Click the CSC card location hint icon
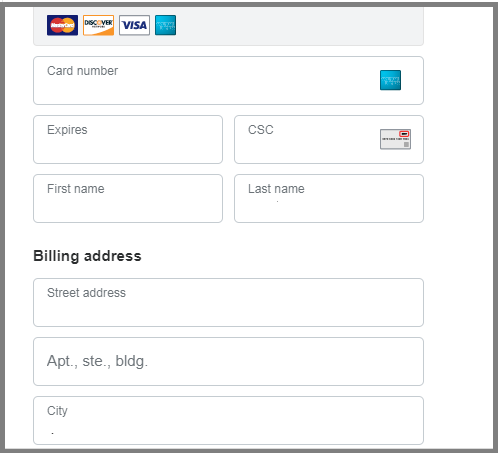498x453 pixels. pos(395,139)
